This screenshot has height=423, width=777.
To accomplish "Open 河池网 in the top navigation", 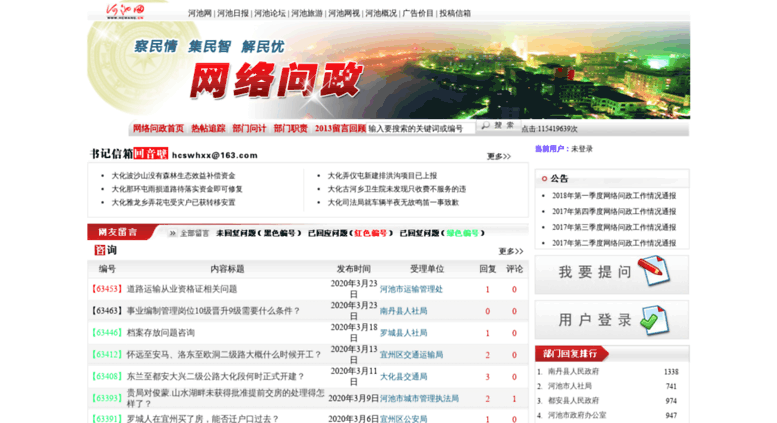I will 200,13.
